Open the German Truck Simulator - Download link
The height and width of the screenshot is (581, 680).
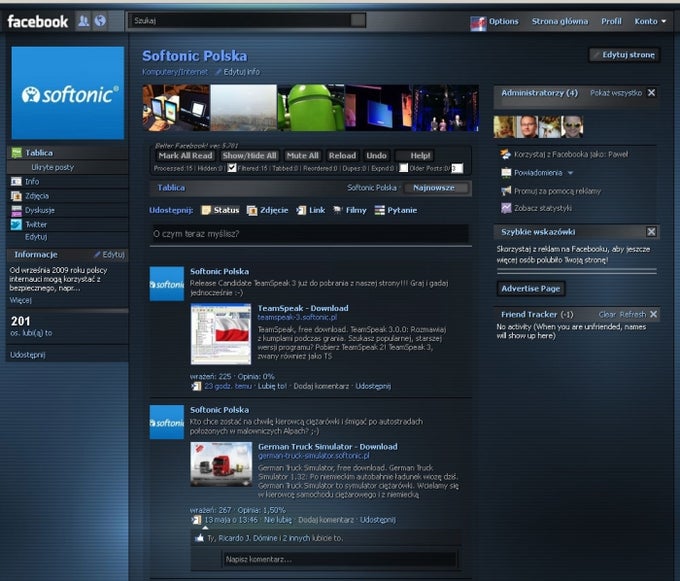point(327,447)
